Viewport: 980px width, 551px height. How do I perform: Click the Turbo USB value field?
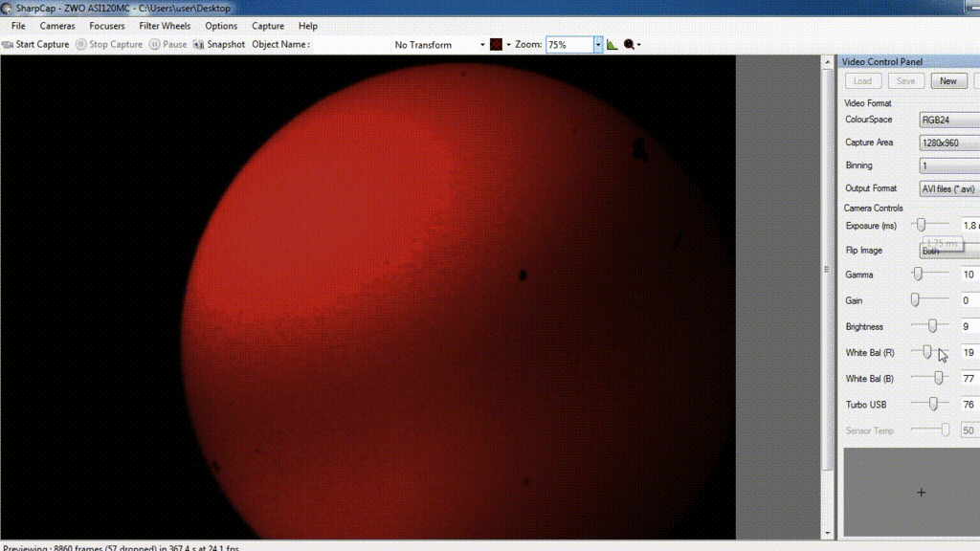coord(970,405)
